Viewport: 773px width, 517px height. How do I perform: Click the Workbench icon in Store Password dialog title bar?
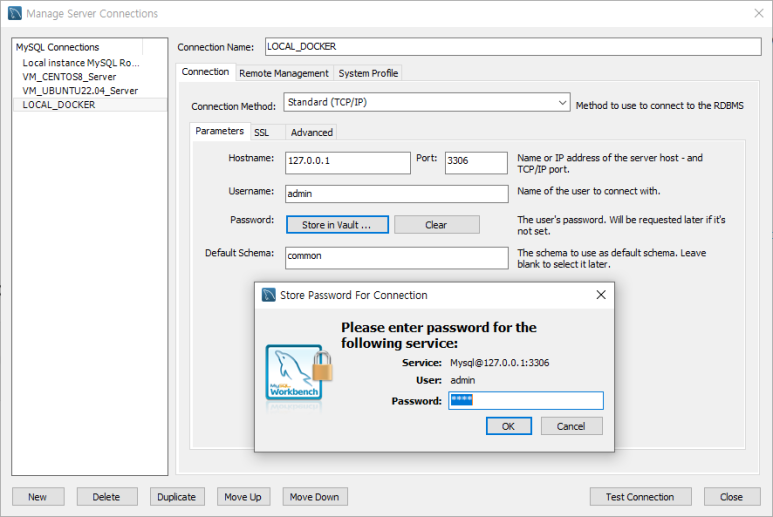(x=269, y=295)
